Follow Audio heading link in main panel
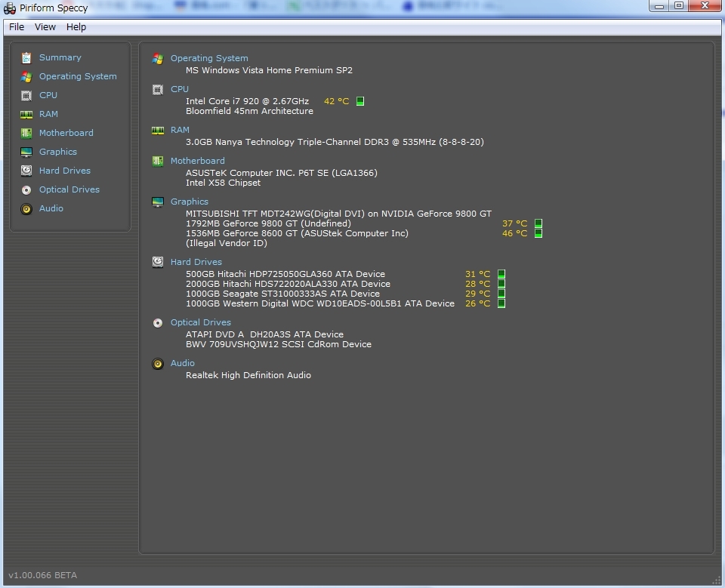 click(183, 363)
